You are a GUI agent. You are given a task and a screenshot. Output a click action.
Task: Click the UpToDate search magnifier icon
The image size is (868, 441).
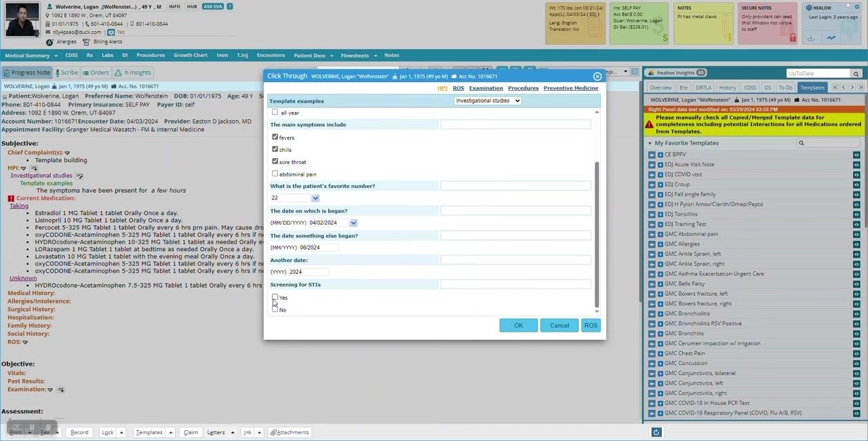[x=856, y=74]
